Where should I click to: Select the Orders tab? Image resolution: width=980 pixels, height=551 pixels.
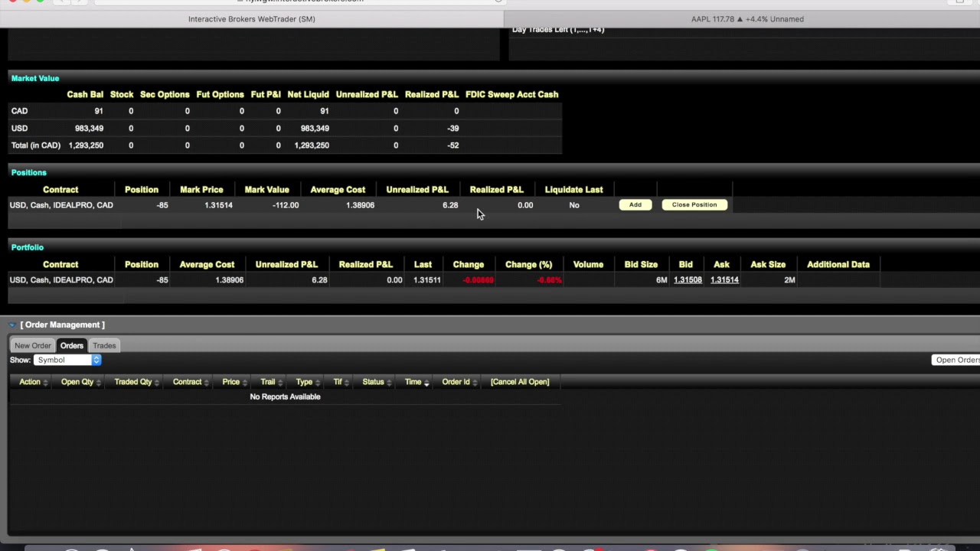[72, 346]
